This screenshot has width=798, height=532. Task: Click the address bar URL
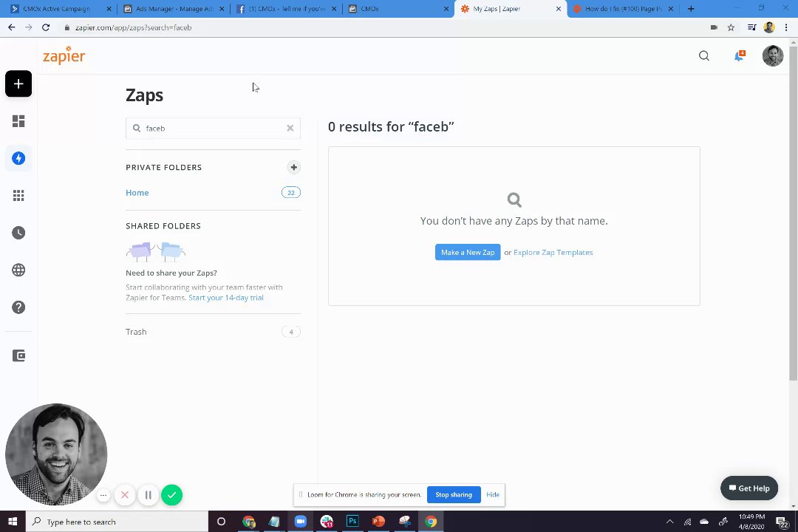point(133,27)
